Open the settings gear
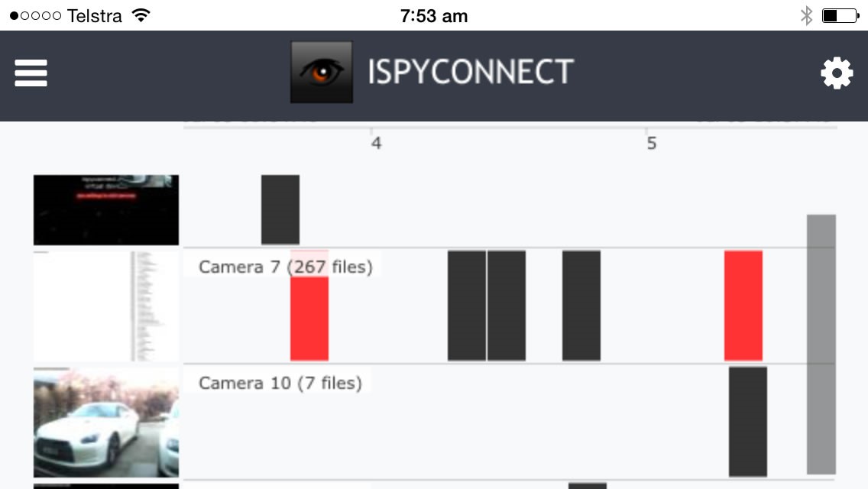Viewport: 868px width, 489px height. 837,73
